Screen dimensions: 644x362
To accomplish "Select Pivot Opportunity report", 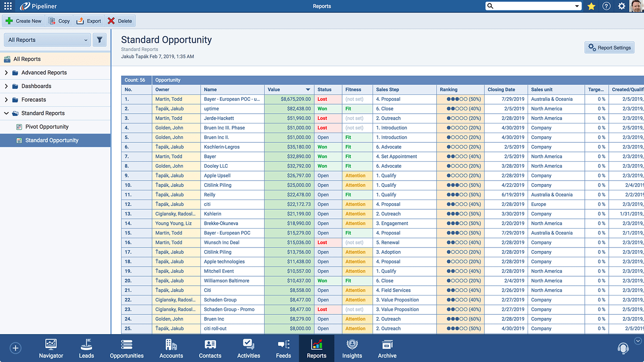I will 47,127.
